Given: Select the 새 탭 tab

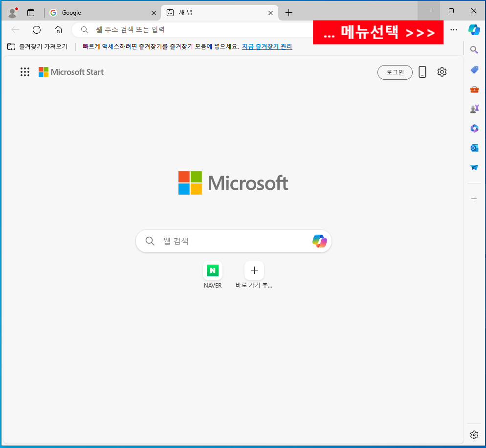Looking at the screenshot, I should [x=220, y=13].
